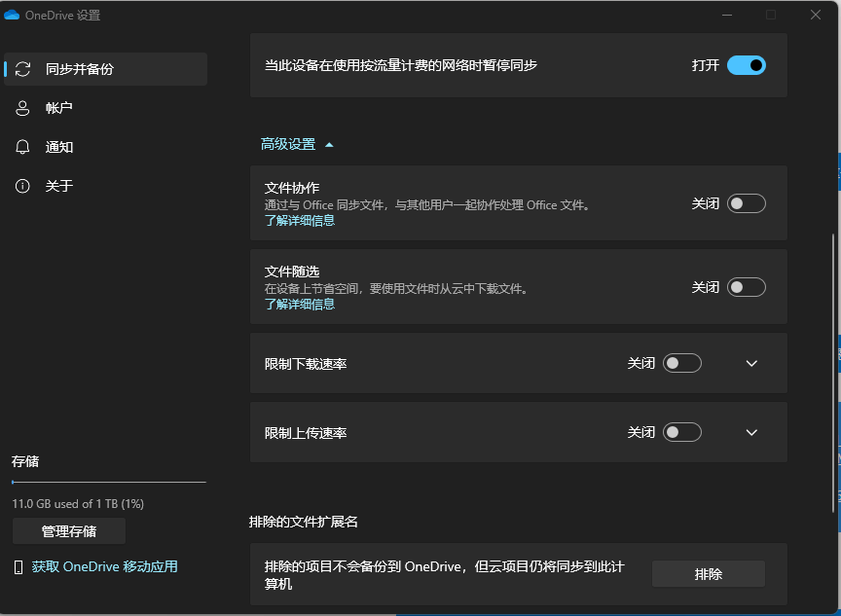The image size is (841, 616).
Task: Click the 高级设置 heading link
Action: point(288,144)
